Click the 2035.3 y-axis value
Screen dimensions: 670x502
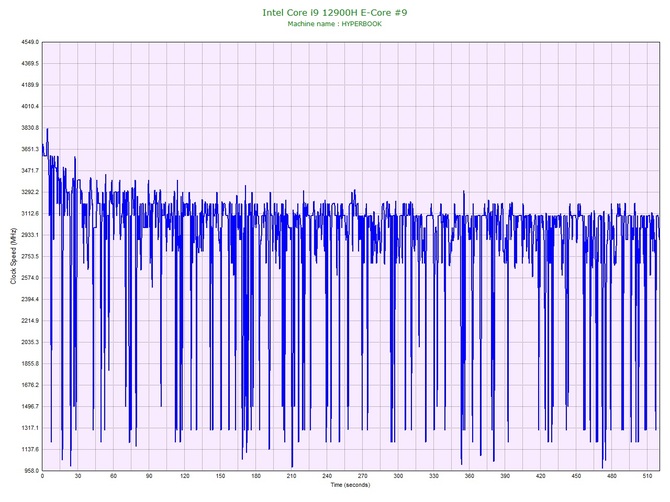click(30, 342)
